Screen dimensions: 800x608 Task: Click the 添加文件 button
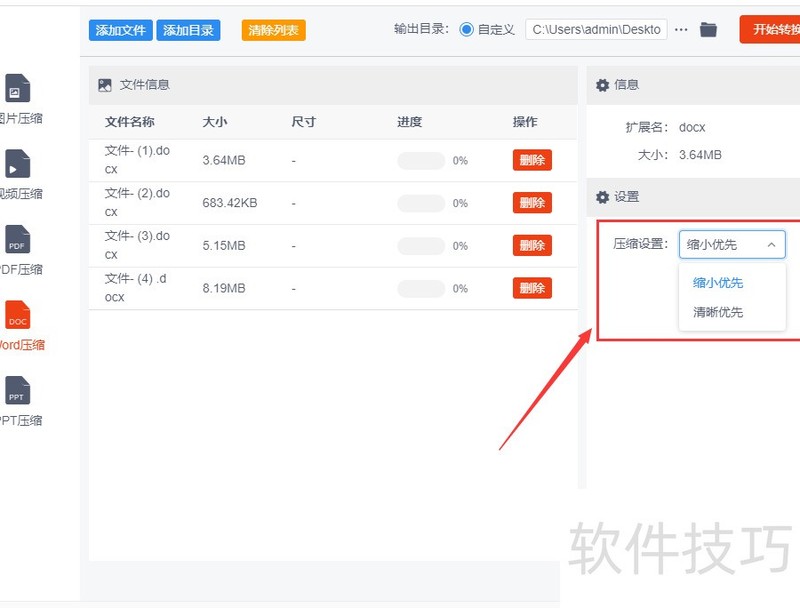point(120,30)
